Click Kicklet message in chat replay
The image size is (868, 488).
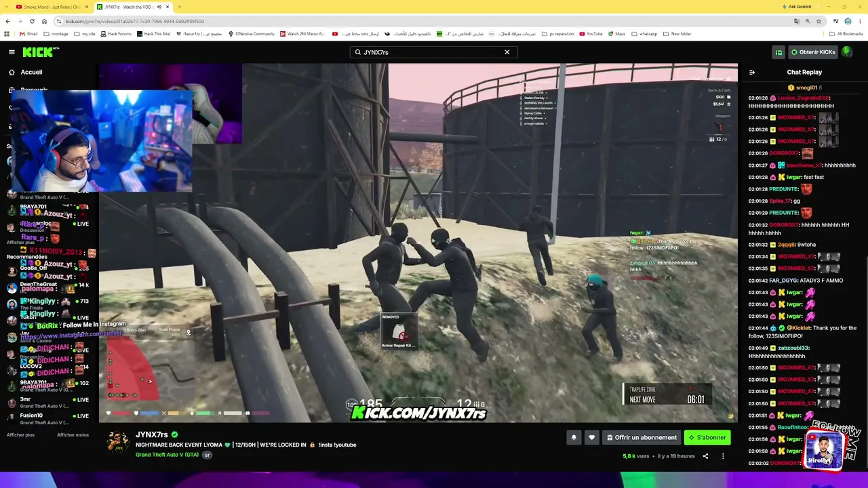[803, 332]
